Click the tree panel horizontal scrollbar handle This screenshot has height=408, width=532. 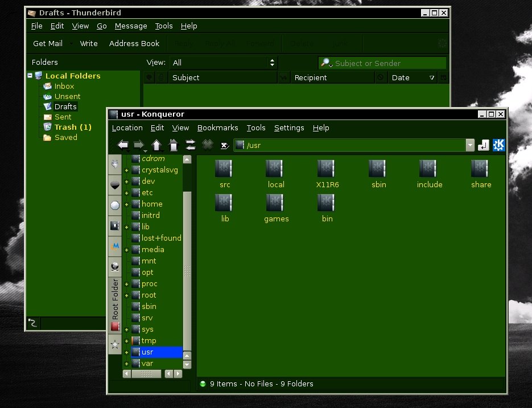point(146,374)
